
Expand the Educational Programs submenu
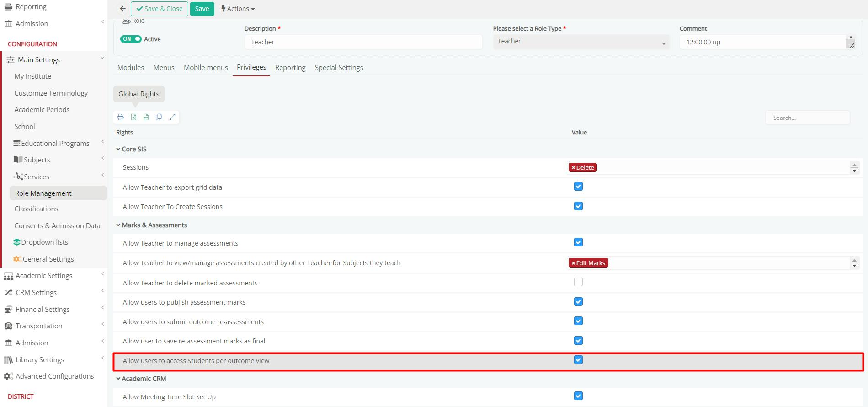[103, 142]
